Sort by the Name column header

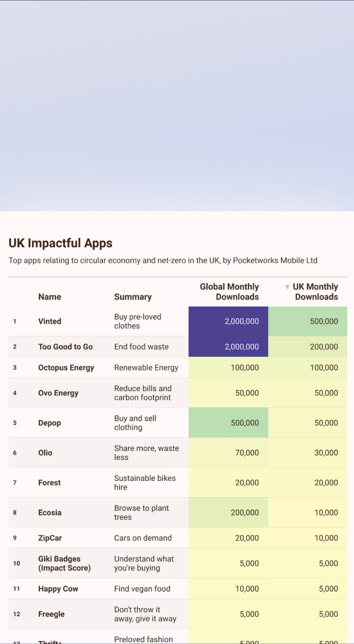click(x=50, y=297)
